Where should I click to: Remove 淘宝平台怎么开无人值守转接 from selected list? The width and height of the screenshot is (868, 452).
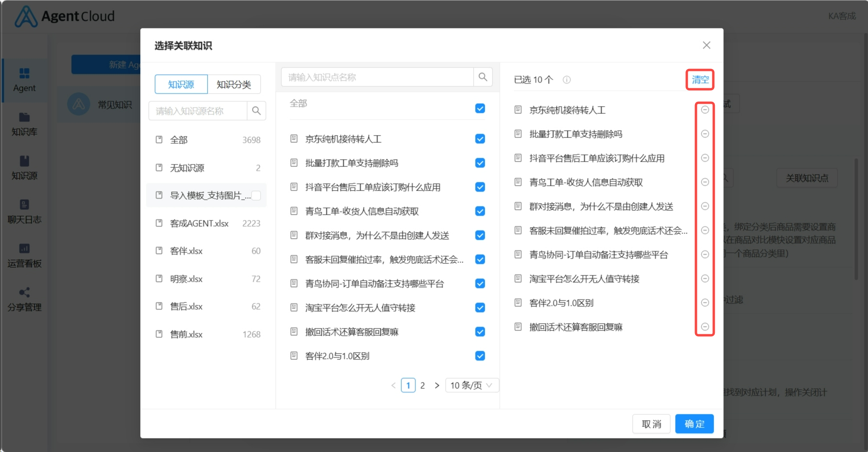pyautogui.click(x=705, y=279)
